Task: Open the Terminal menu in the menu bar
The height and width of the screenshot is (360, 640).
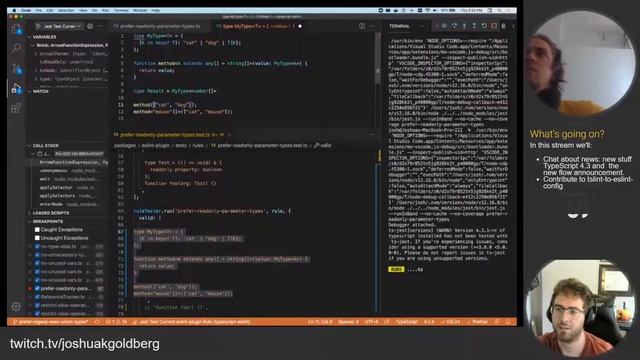Action: coord(120,10)
